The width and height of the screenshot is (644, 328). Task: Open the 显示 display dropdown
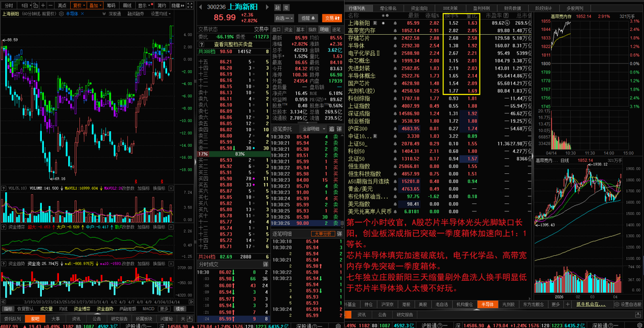tap(144, 5)
